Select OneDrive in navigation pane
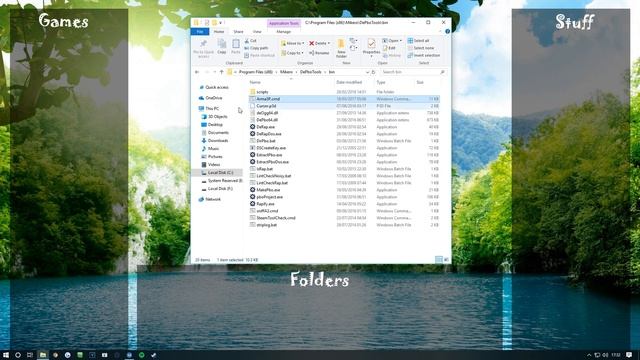The height and width of the screenshot is (360, 640). click(213, 98)
